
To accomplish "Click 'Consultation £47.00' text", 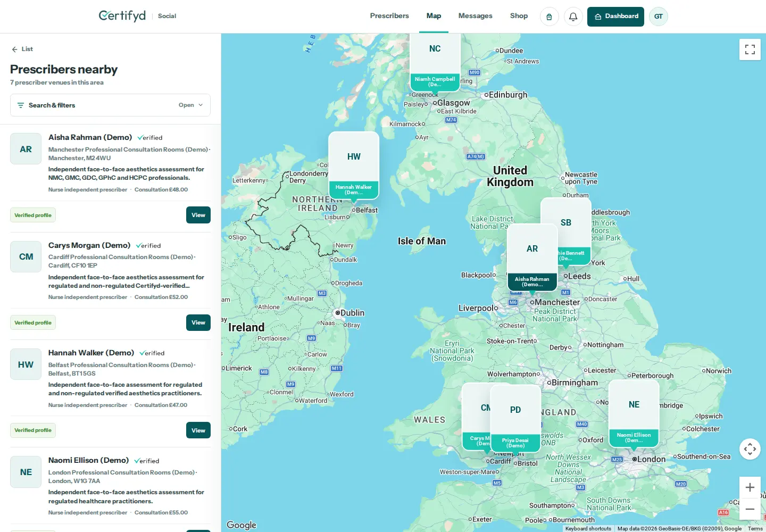I will click(x=161, y=405).
